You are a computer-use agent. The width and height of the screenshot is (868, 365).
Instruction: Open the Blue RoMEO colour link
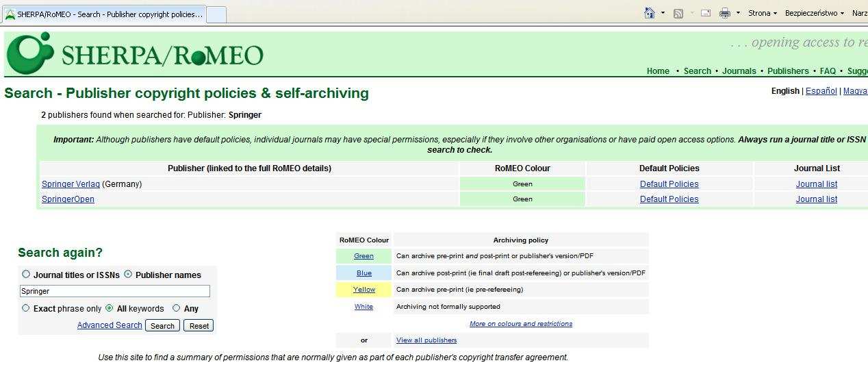point(363,273)
